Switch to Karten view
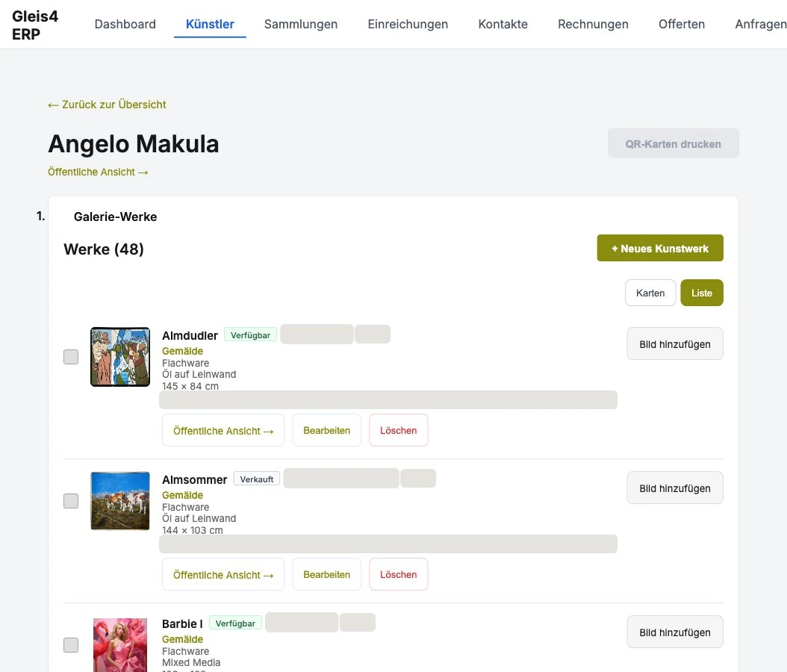 650,293
